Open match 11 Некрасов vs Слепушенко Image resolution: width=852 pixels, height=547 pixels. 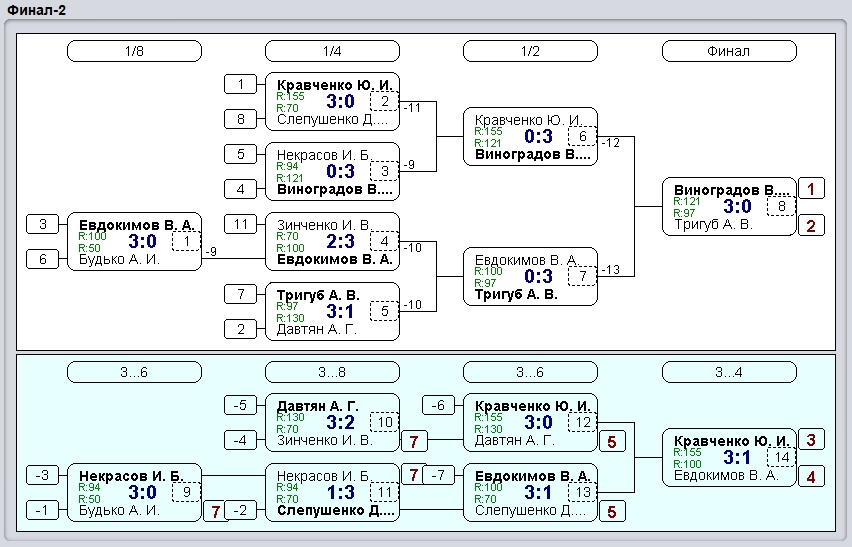[x=332, y=493]
